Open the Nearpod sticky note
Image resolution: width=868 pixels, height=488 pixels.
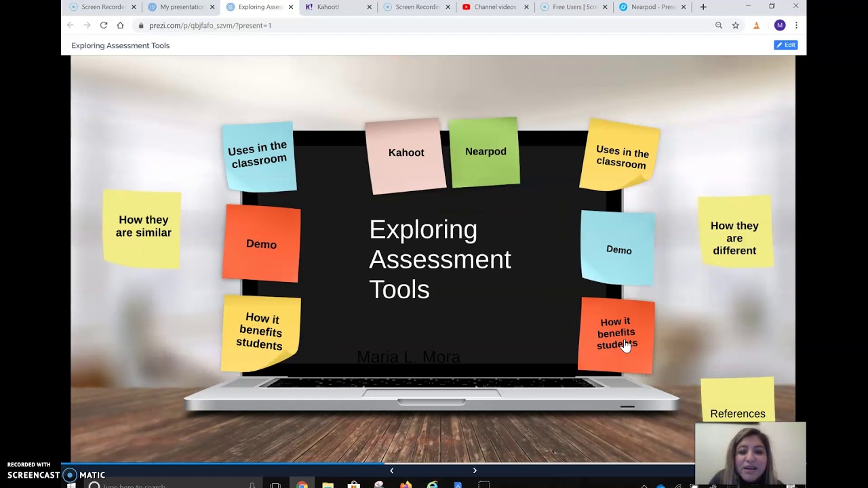(x=485, y=152)
